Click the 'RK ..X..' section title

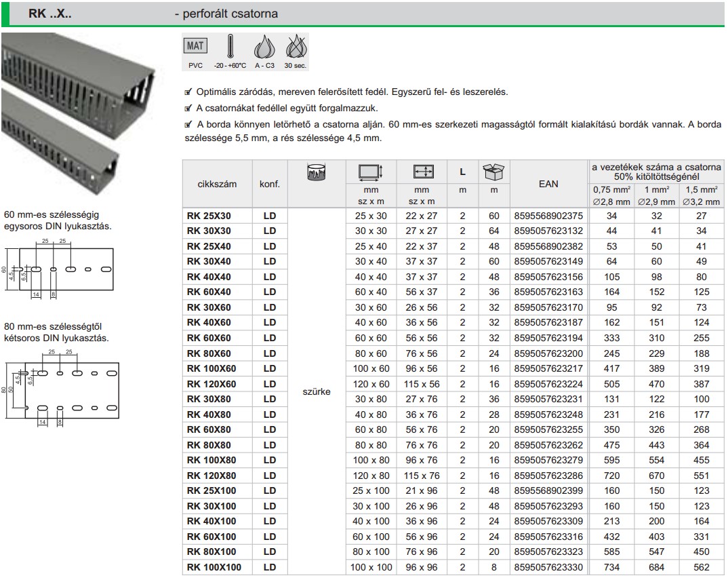click(49, 14)
